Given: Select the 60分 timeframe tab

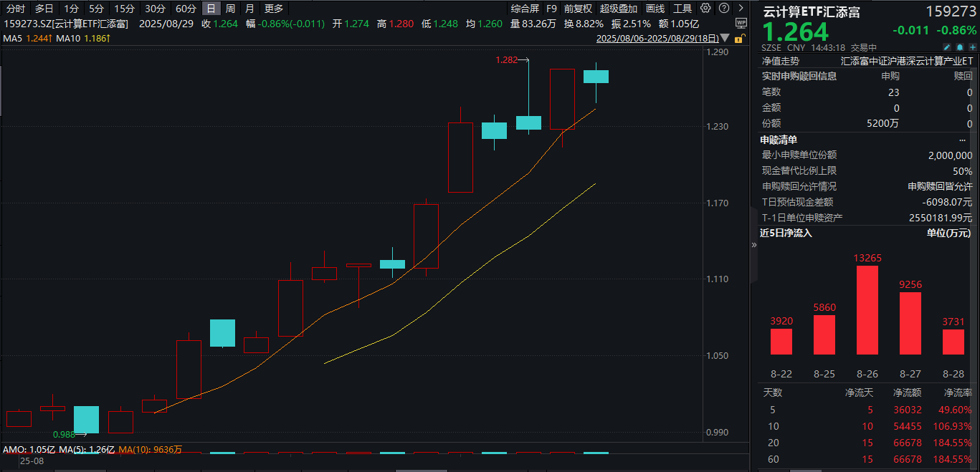Looking at the screenshot, I should coord(186,9).
